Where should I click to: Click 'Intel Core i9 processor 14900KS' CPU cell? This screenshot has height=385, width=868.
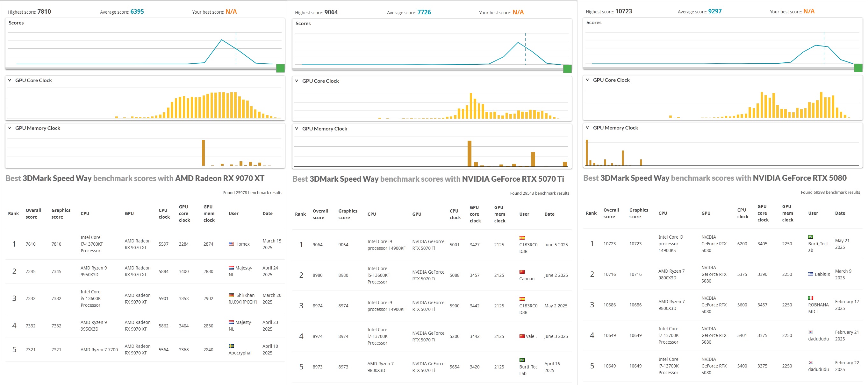click(x=671, y=244)
